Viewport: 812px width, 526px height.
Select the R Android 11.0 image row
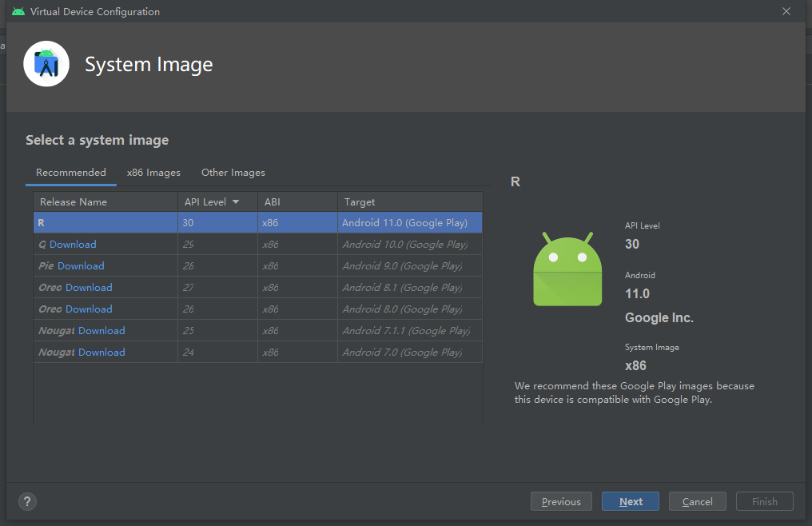(x=256, y=222)
